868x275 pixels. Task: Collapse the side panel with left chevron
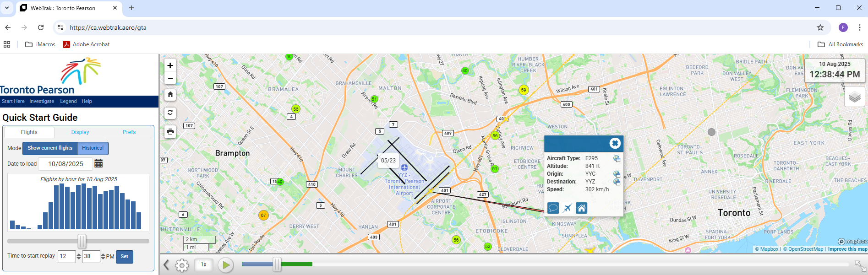click(166, 264)
